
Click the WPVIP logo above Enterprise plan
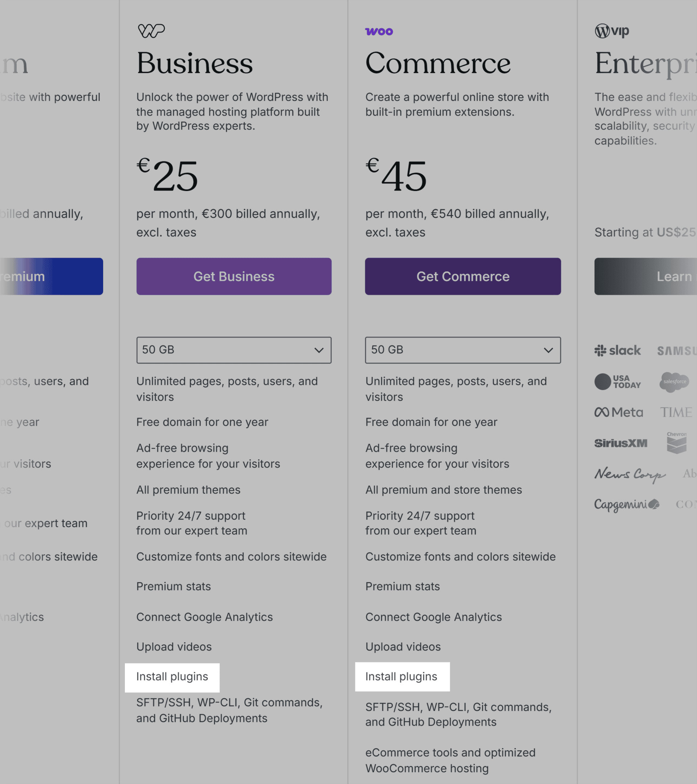tap(611, 31)
